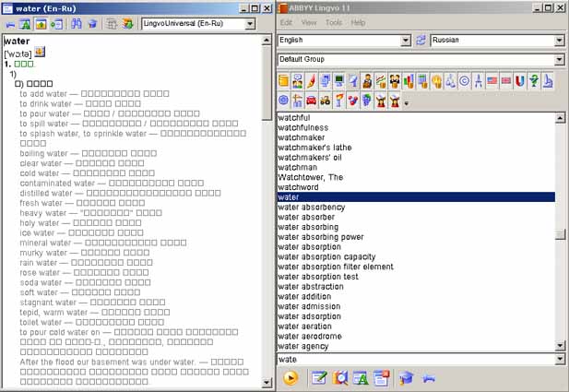Click the highlighted 'water' entry in the word list
569x392 pixels.
[x=416, y=197]
